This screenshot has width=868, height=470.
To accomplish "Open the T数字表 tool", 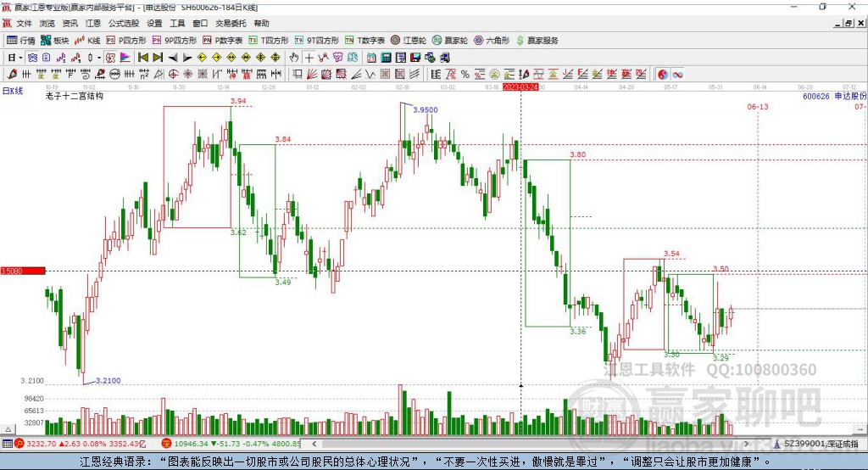I will [x=364, y=41].
